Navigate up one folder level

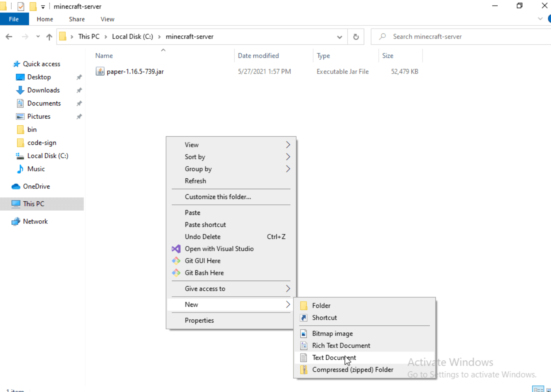tap(48, 36)
